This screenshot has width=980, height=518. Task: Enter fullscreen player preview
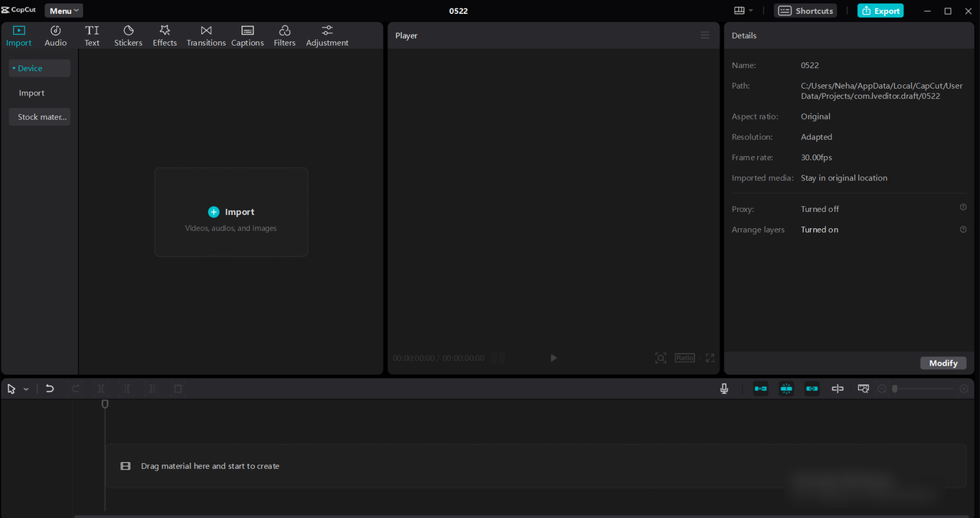click(x=710, y=358)
